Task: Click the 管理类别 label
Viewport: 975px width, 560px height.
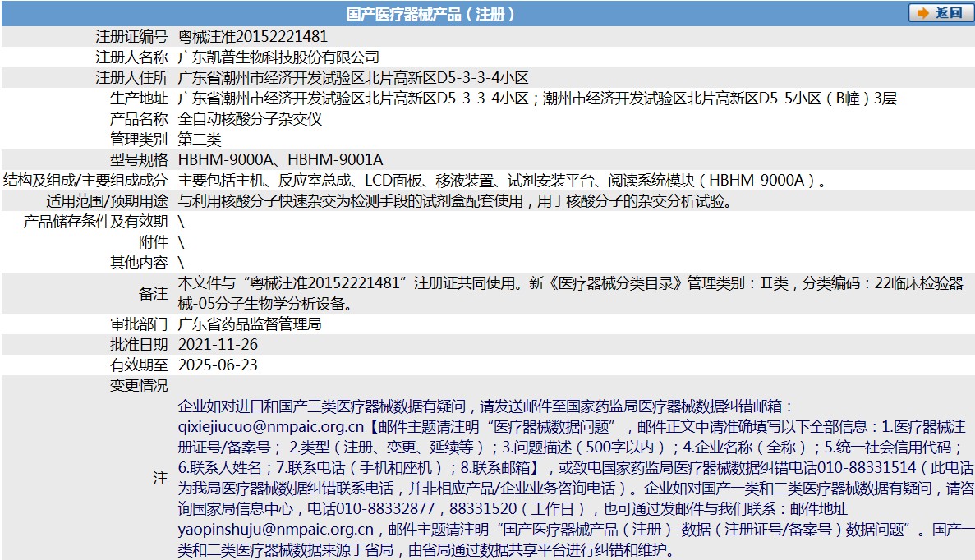Action: pos(139,140)
